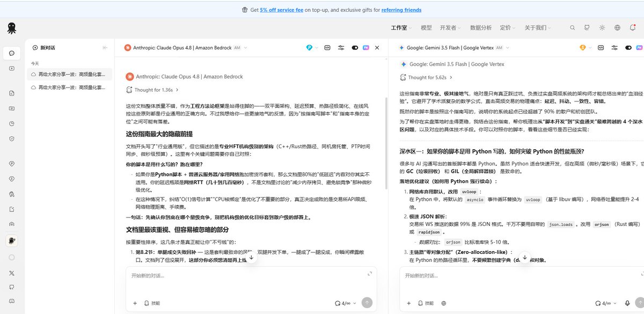Viewport: 644px width, 314px height.
Task: Jump to bottom arrow in Gemini panel
Action: pos(525,258)
